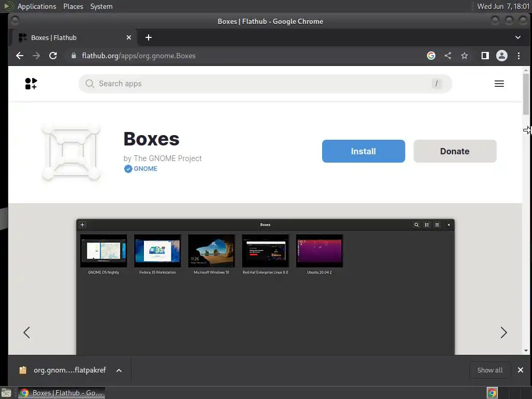Click the flatpakref download file icon
The width and height of the screenshot is (532, 399).
(23, 370)
